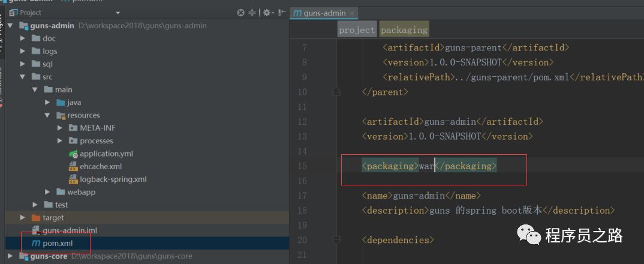This screenshot has height=264, width=644.
Task: Toggle fold marker at dependencies line
Action: tap(336, 239)
